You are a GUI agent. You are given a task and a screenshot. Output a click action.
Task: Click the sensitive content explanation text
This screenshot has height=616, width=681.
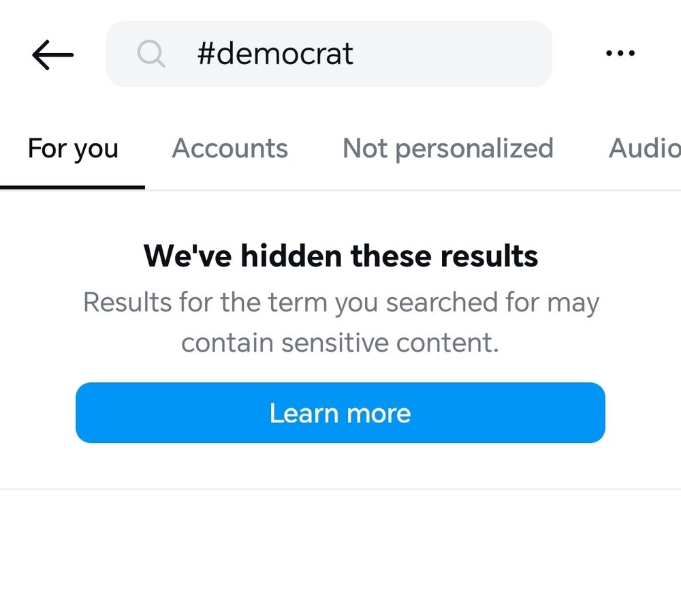(x=340, y=322)
